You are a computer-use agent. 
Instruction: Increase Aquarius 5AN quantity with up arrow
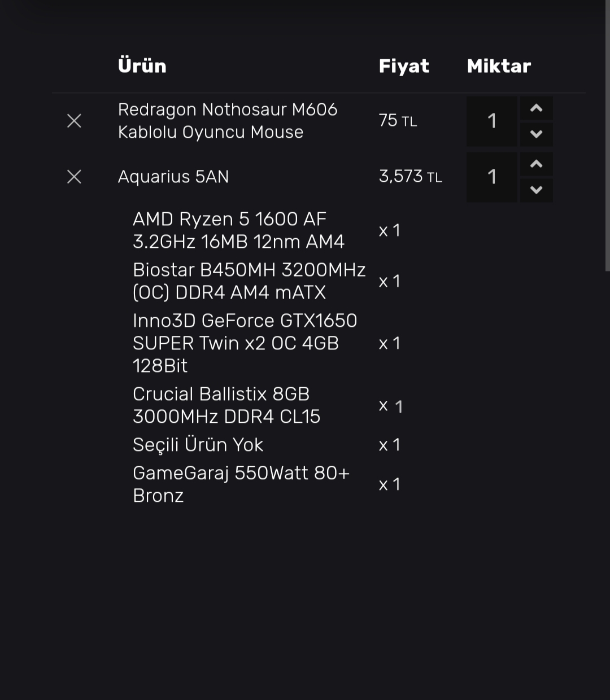click(537, 164)
